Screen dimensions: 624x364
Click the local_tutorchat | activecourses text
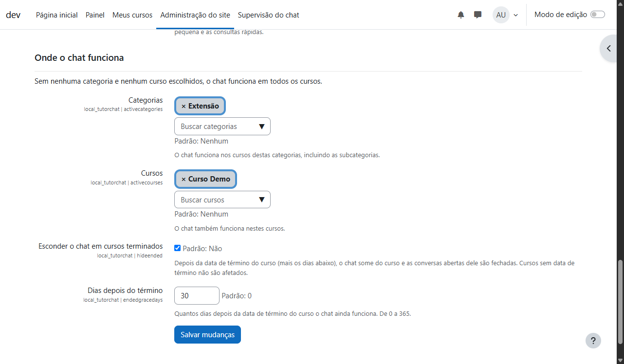[x=127, y=182]
